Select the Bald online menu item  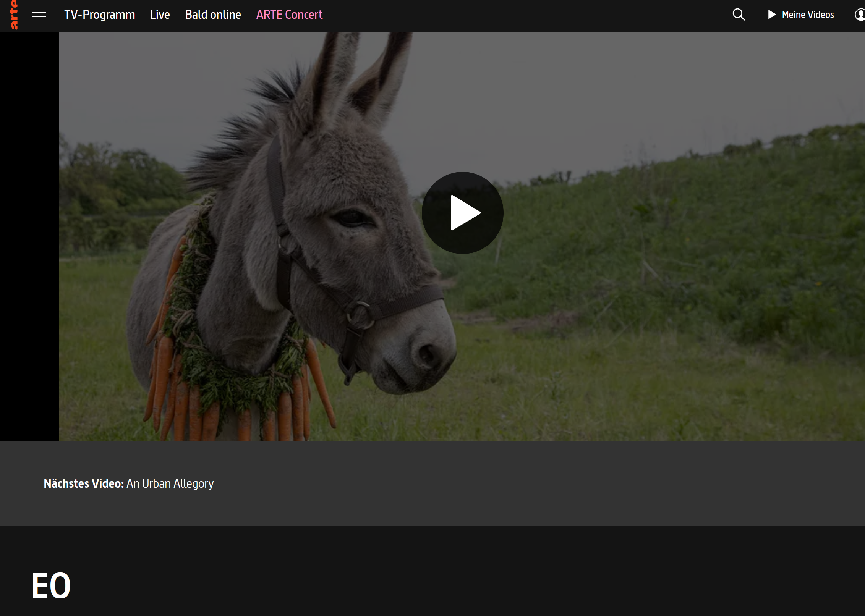click(213, 15)
